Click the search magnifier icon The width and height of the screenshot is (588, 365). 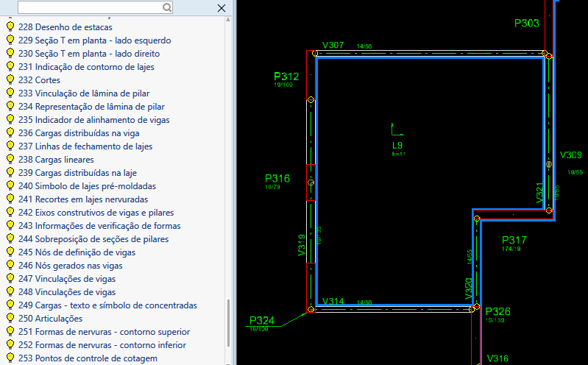pyautogui.click(x=167, y=7)
